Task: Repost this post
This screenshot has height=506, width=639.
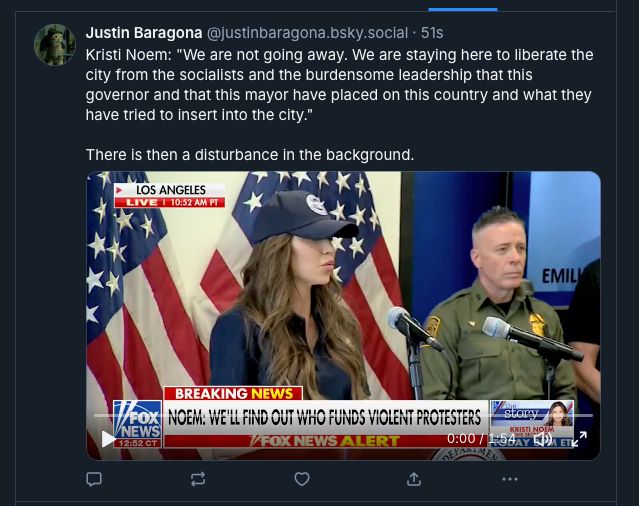Action: click(x=198, y=479)
